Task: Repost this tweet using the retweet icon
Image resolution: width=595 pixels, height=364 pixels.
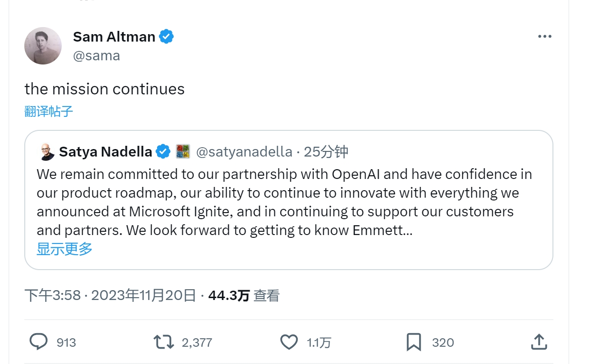Action: (164, 342)
